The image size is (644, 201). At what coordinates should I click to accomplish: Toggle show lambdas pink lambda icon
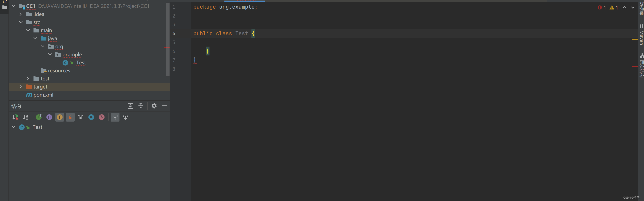(x=102, y=117)
